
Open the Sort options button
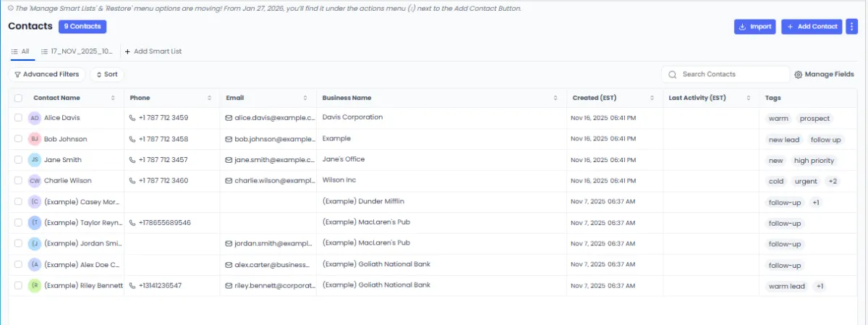[x=106, y=75]
